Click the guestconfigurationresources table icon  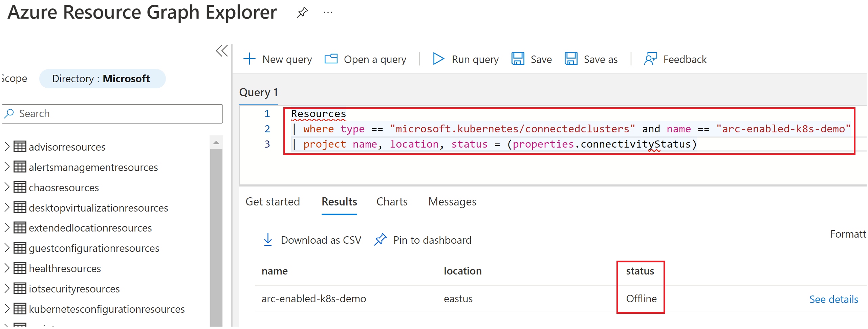click(20, 248)
